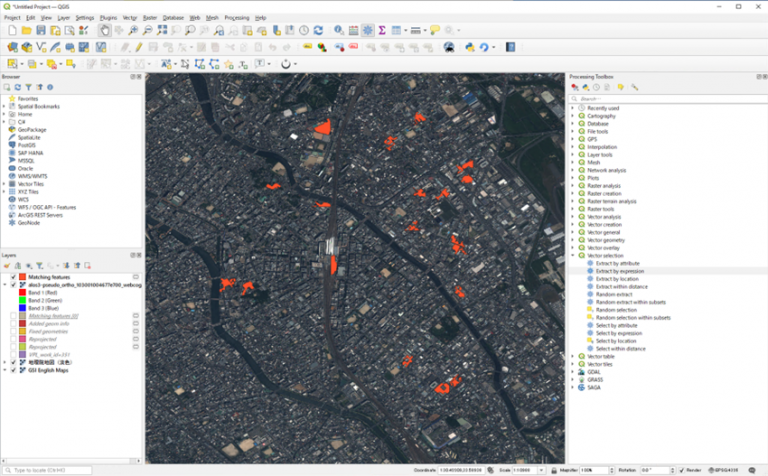Expand the 地理院地図 layer group
768x476 pixels.
(5, 362)
